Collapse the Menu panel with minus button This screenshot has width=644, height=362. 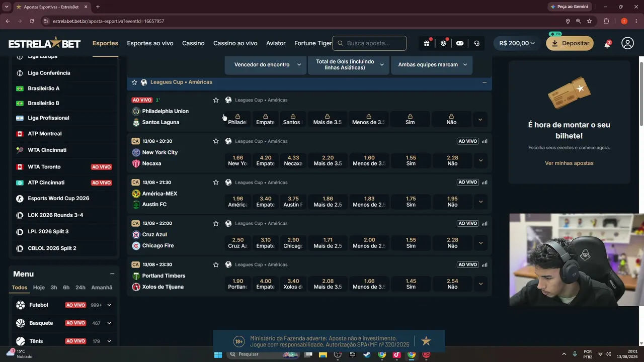(112, 274)
